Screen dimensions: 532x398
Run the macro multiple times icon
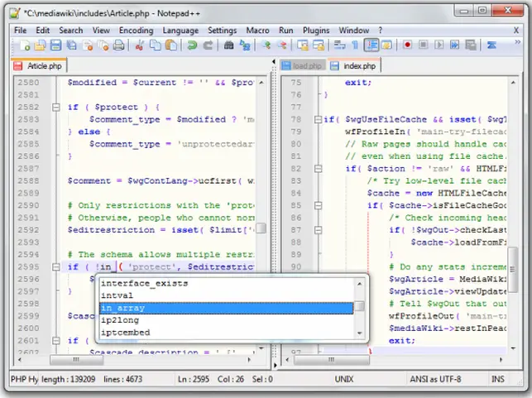tap(455, 46)
